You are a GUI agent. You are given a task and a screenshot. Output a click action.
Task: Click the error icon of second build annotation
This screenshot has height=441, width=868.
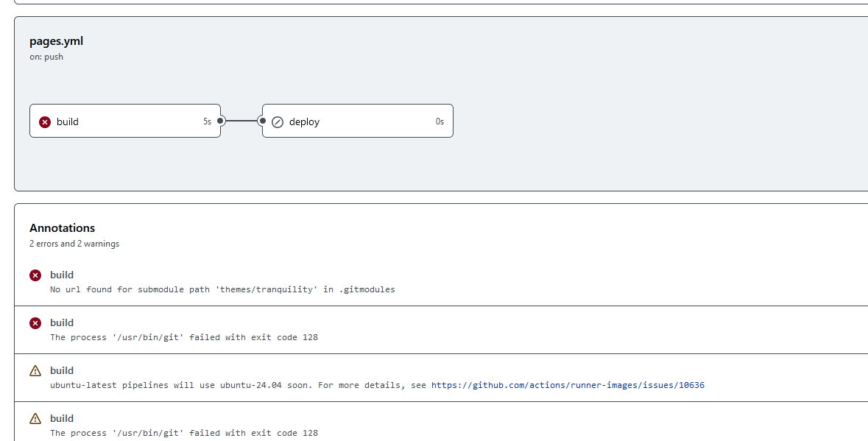[x=35, y=323]
